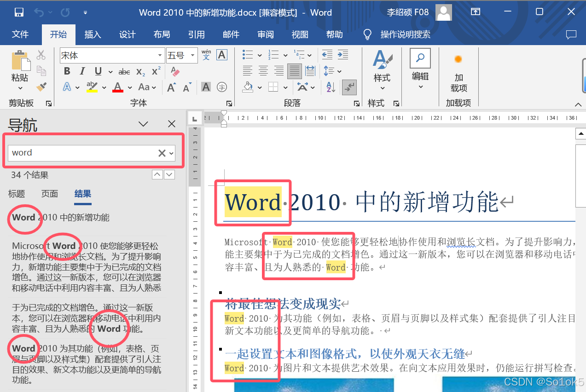Image resolution: width=586 pixels, height=392 pixels.
Task: Open enclosed characters (circled 字) tool
Action: (222, 87)
